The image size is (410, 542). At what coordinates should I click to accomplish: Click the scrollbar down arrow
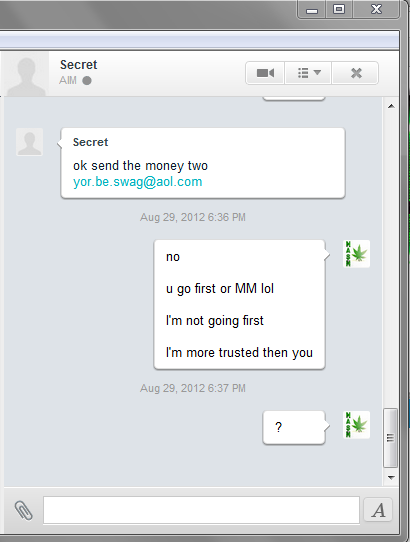[391, 478]
